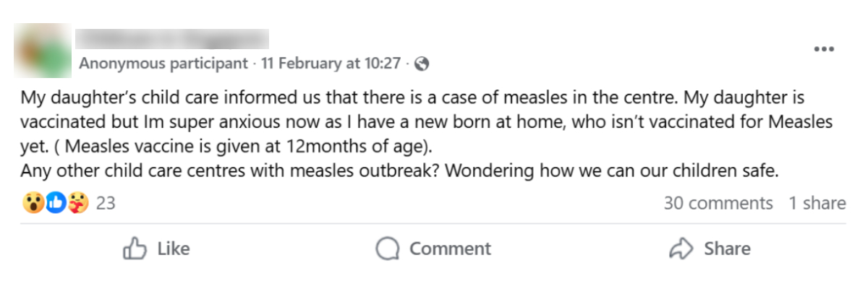The height and width of the screenshot is (289, 868).
Task: Click the care hug reaction emoji
Action: 77,204
